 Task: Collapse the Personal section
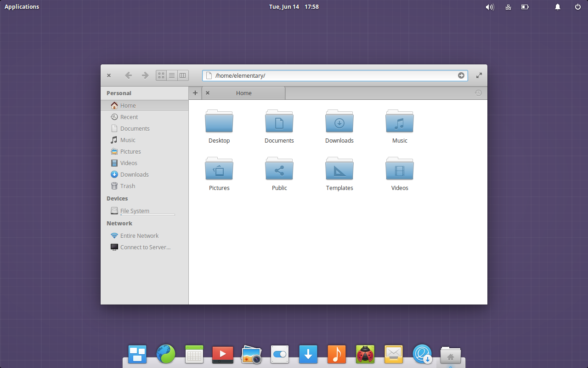tap(119, 92)
